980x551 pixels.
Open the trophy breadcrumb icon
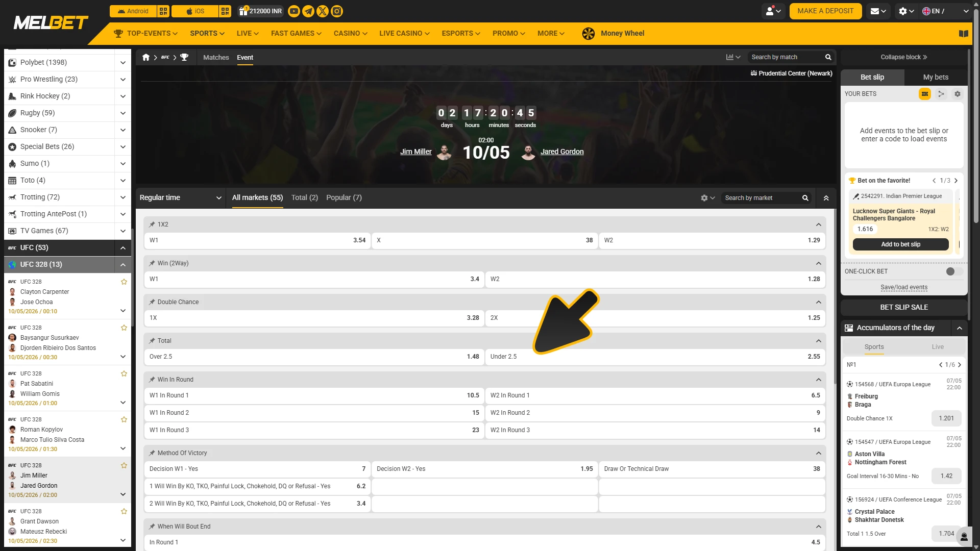pos(184,57)
